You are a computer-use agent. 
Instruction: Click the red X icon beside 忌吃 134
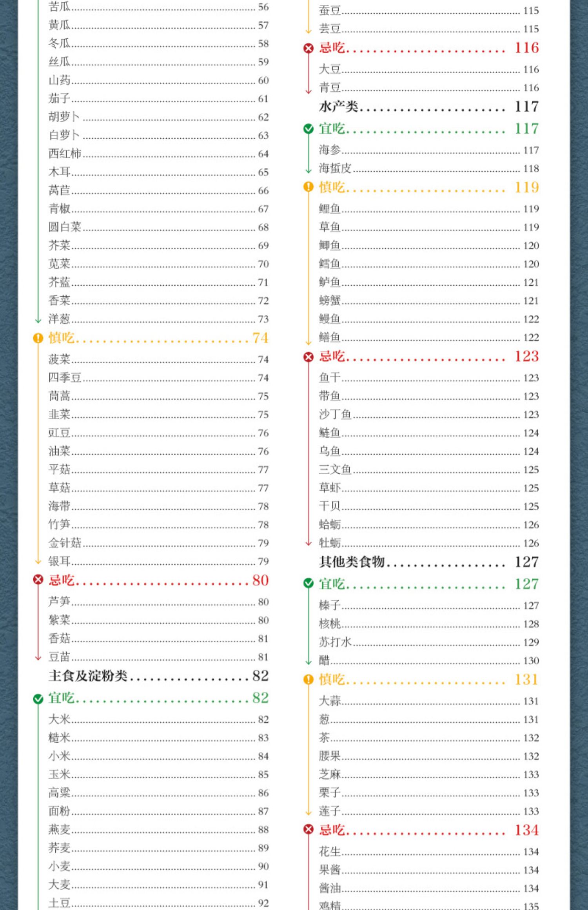[309, 829]
